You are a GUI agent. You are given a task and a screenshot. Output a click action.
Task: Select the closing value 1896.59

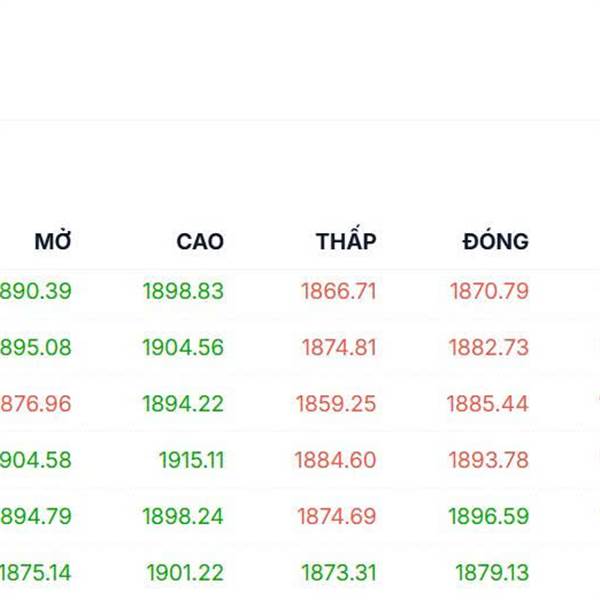pos(489,517)
